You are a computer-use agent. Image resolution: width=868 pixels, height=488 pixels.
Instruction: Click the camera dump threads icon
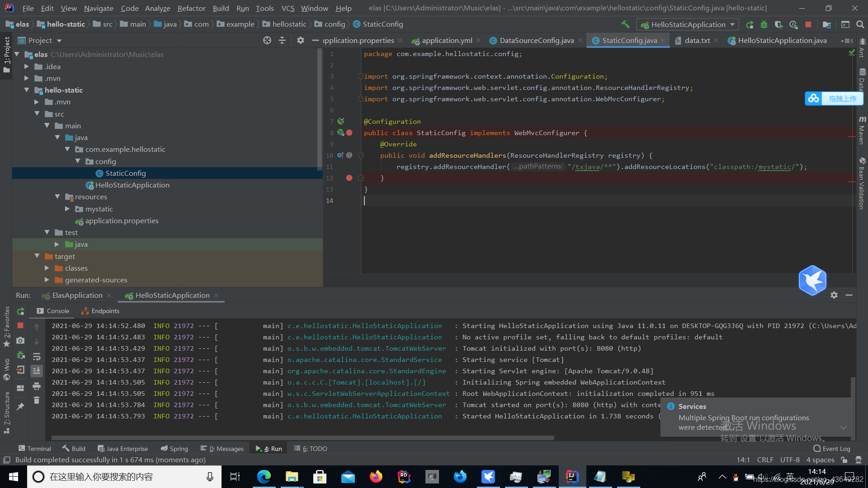pos(20,340)
